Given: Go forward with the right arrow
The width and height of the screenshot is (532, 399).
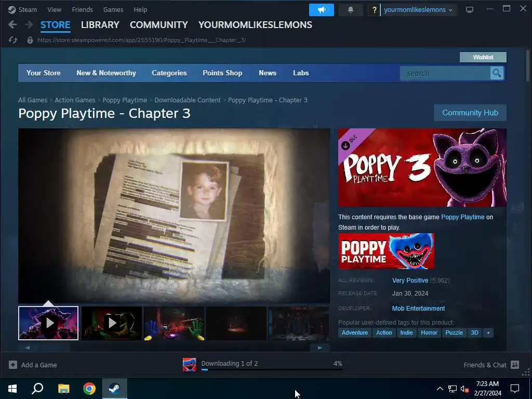Looking at the screenshot, I should pyautogui.click(x=29, y=24).
